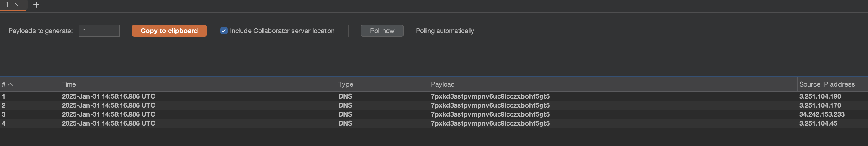Viewport: 868px width, 146px height.
Task: Click the DNS type cell in row 4
Action: (x=345, y=123)
